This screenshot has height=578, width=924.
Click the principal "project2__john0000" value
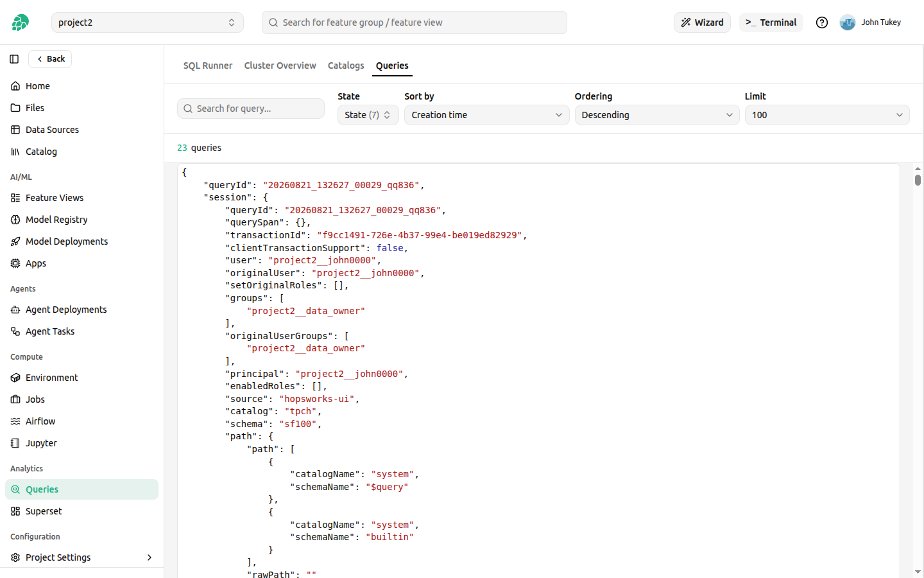(349, 374)
